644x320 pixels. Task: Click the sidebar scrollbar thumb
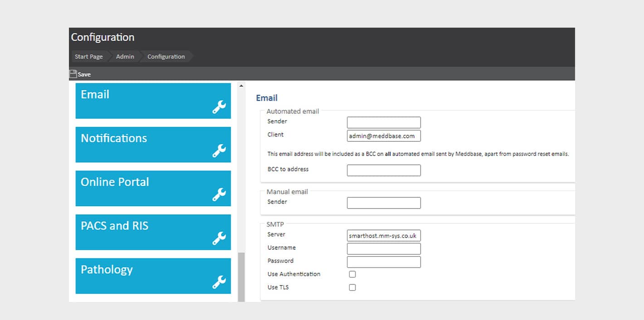click(x=241, y=276)
